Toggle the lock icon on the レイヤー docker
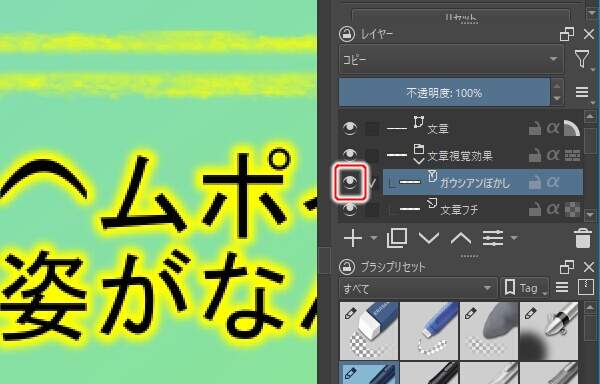 pyautogui.click(x=347, y=34)
